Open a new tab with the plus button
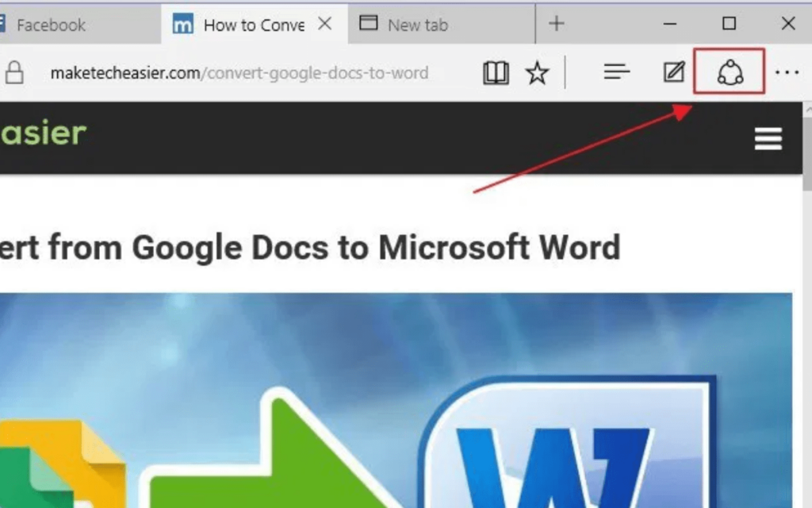The image size is (812, 508). click(555, 24)
